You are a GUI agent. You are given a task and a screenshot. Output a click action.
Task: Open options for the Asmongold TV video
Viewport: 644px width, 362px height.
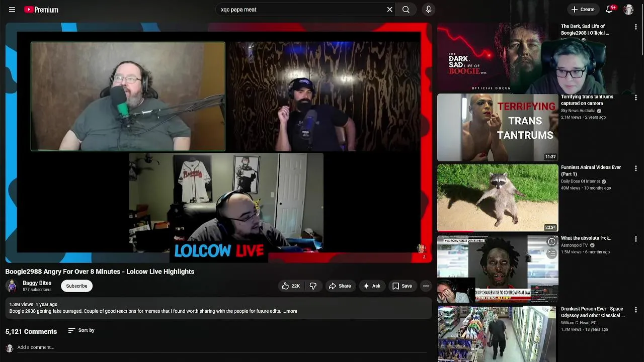pyautogui.click(x=636, y=239)
